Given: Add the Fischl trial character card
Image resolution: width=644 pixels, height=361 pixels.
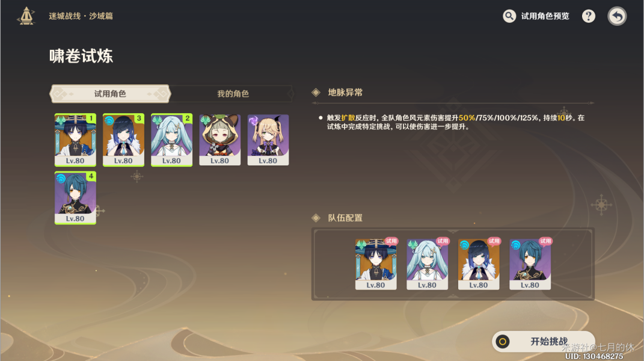Looking at the screenshot, I should (x=268, y=140).
